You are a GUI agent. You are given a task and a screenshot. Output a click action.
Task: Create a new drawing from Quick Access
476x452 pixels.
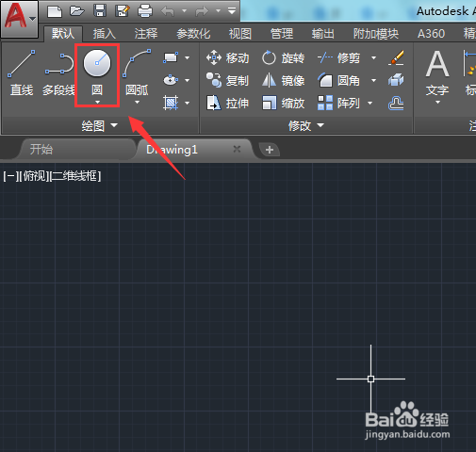[x=55, y=11]
